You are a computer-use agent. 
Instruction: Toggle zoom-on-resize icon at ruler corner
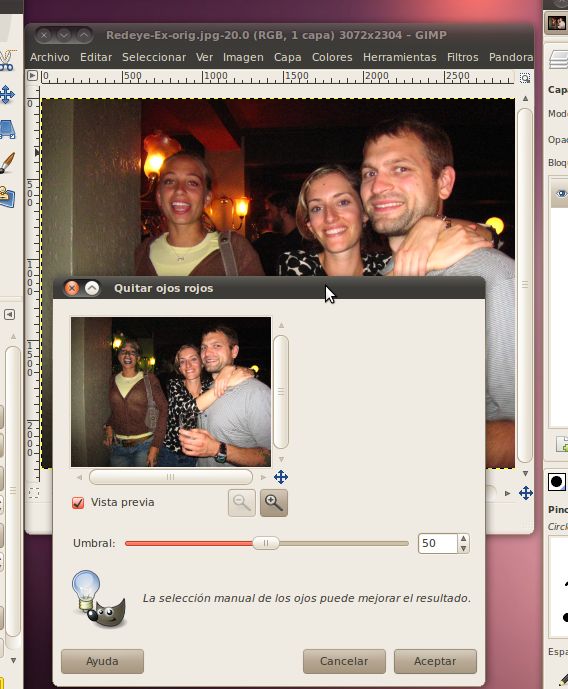[x=525, y=78]
